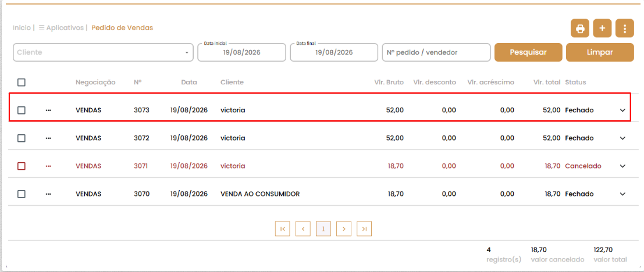Click the Pesquisar button

pos(528,52)
